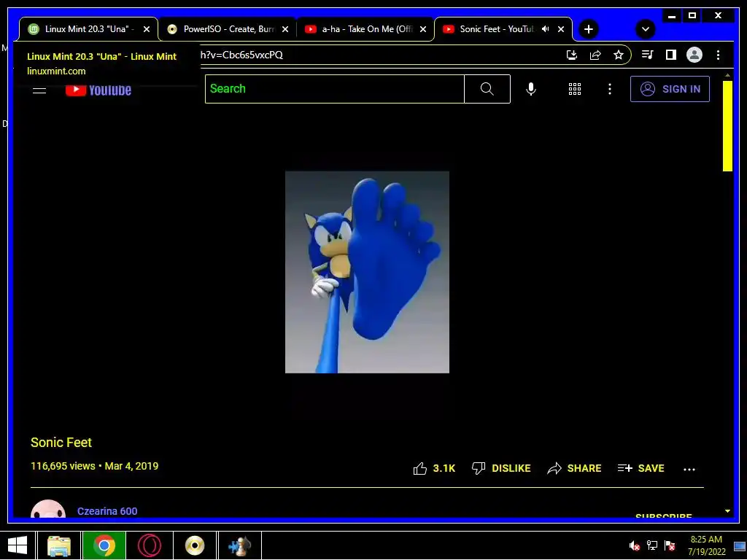Viewport: 747px width, 560px height.
Task: Open YouTube settings three-dot menu
Action: pyautogui.click(x=609, y=89)
